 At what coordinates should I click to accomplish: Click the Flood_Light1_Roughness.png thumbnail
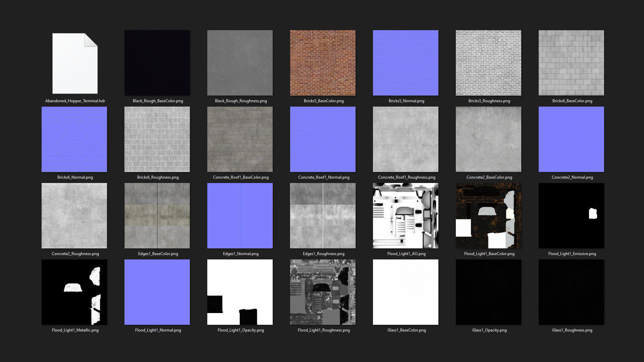tap(323, 292)
